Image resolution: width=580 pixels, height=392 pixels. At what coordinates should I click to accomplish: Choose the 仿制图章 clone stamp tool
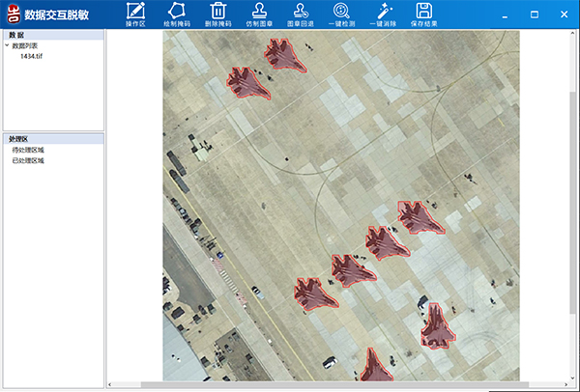pos(259,14)
